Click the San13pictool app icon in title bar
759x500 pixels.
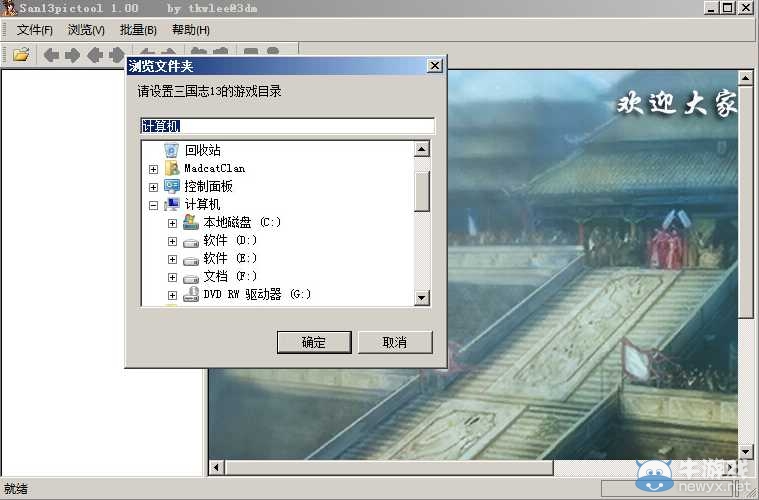pyautogui.click(x=9, y=8)
